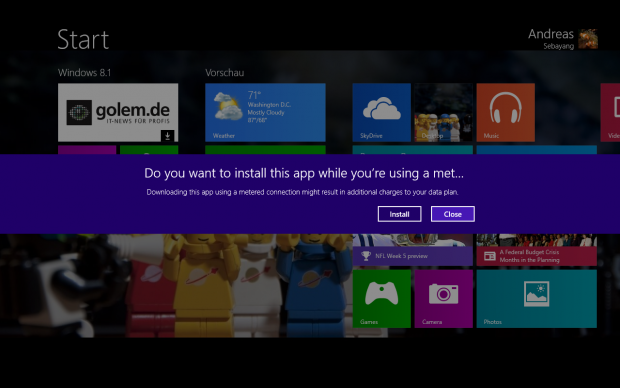The image size is (620, 388).
Task: Select the Windows 8.1 group heading
Action: (x=84, y=73)
